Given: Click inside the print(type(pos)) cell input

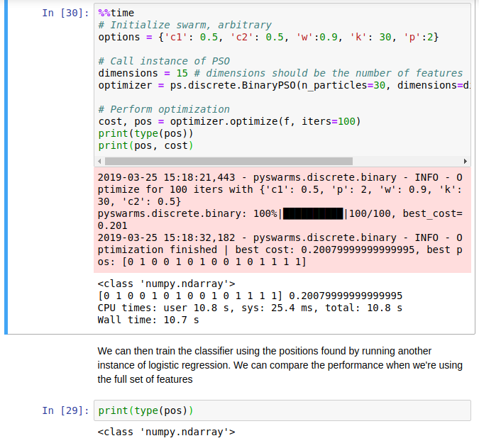Looking at the screenshot, I should [282, 410].
